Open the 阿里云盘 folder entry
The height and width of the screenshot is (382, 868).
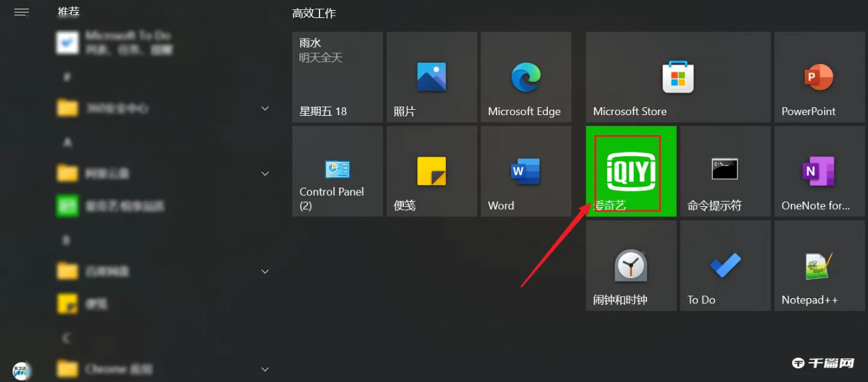[x=163, y=173]
